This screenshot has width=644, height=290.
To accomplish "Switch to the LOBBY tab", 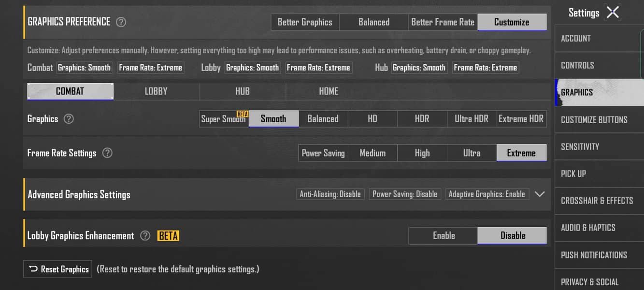I will point(156,91).
